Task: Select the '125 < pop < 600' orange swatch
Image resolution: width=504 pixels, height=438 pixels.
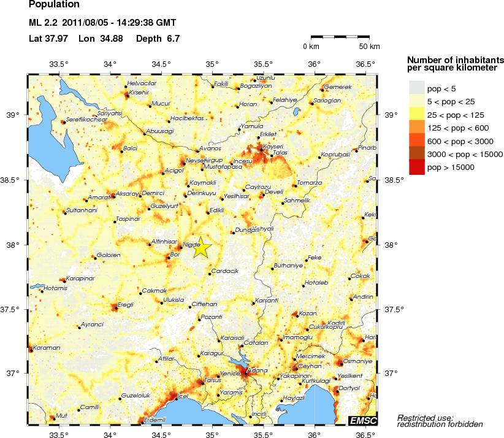Action: pyautogui.click(x=416, y=126)
